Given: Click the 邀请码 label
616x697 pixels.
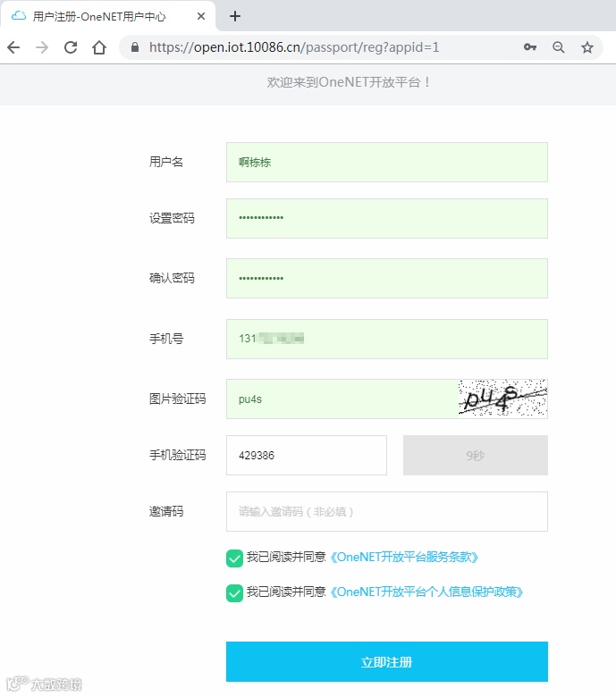Looking at the screenshot, I should [166, 511].
